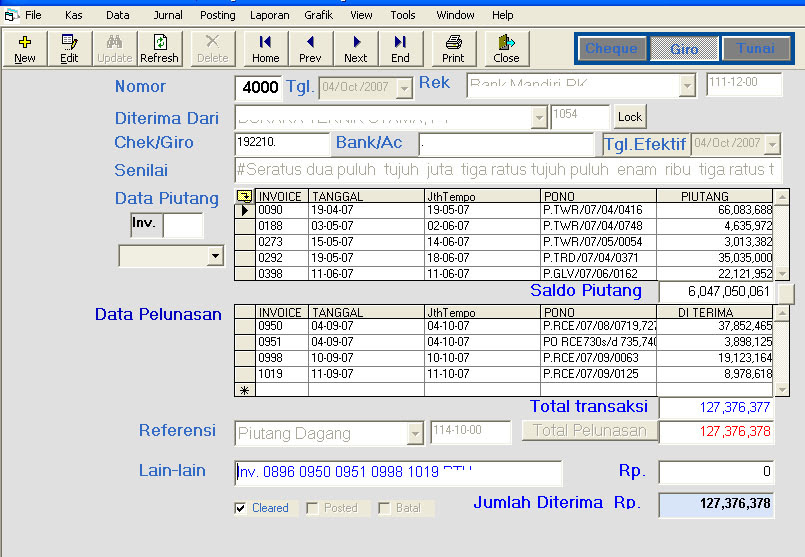Click PIUTANG value 22,121,952
805x557 pixels.
point(715,274)
